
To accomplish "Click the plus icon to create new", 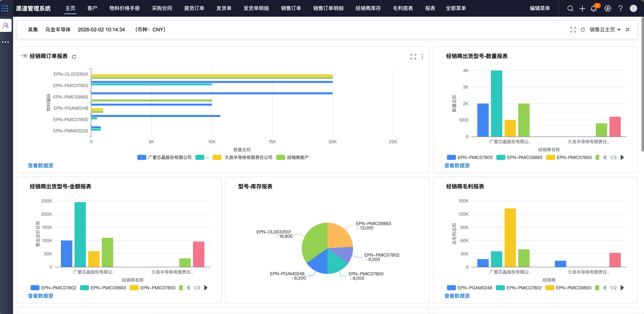I will (582, 9).
